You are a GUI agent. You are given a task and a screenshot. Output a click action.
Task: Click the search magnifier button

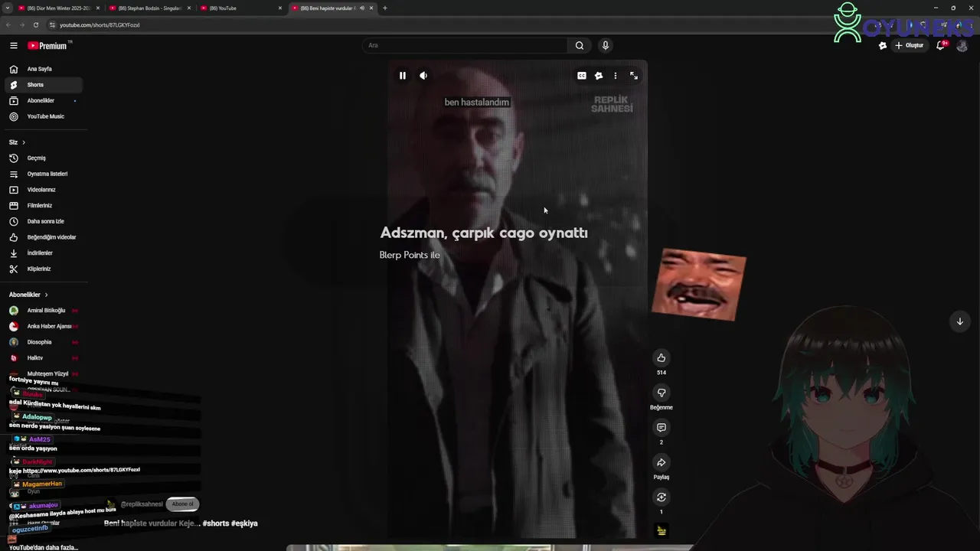[580, 45]
